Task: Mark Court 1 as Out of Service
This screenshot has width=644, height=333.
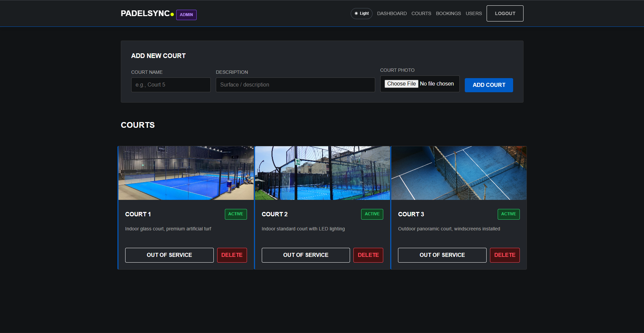Action: (x=169, y=255)
